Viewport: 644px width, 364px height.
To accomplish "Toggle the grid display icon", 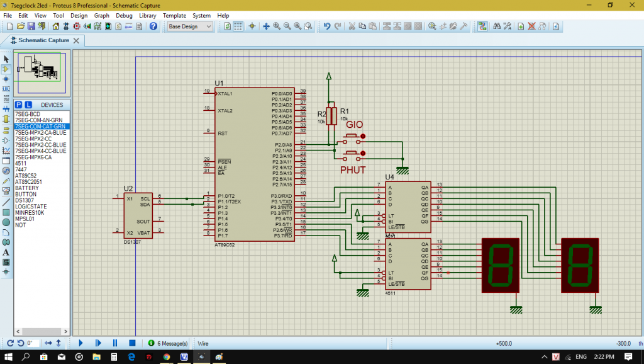I will click(x=238, y=26).
